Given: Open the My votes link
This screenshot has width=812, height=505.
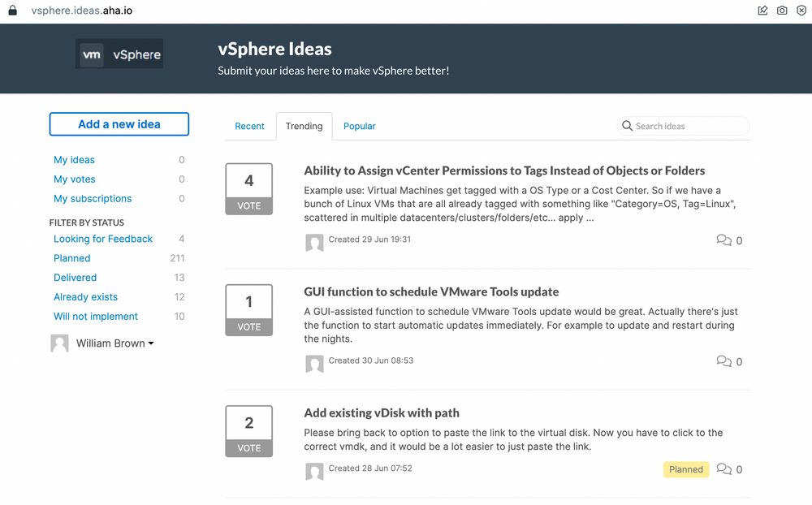Looking at the screenshot, I should click(75, 179).
